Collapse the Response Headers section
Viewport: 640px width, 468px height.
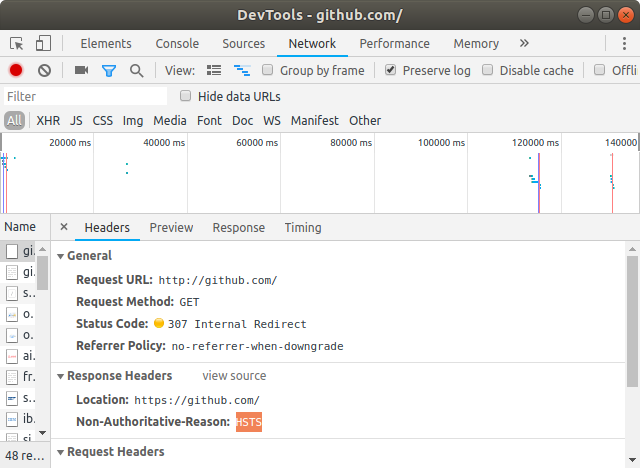pyautogui.click(x=60, y=376)
